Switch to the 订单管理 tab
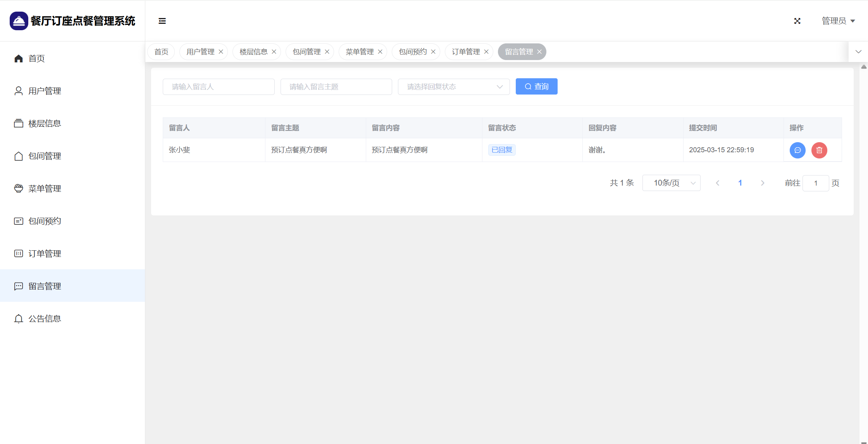This screenshot has height=444, width=868. [x=465, y=52]
